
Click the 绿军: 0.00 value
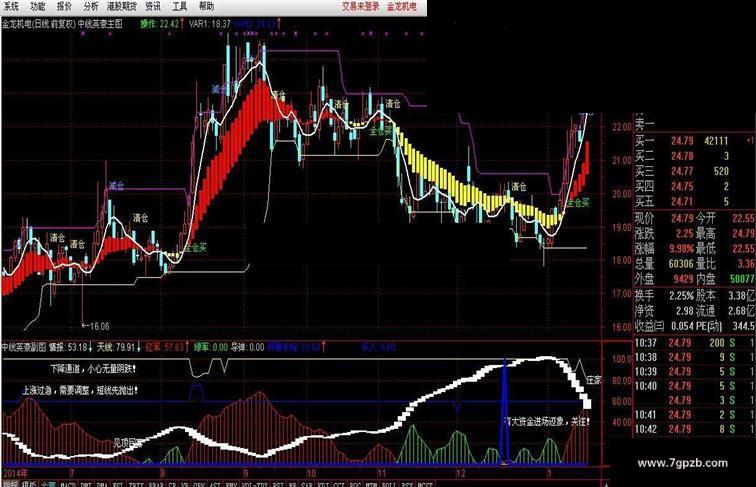(x=211, y=347)
